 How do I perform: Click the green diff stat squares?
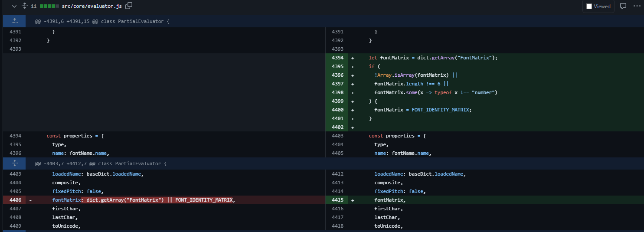[x=49, y=6]
